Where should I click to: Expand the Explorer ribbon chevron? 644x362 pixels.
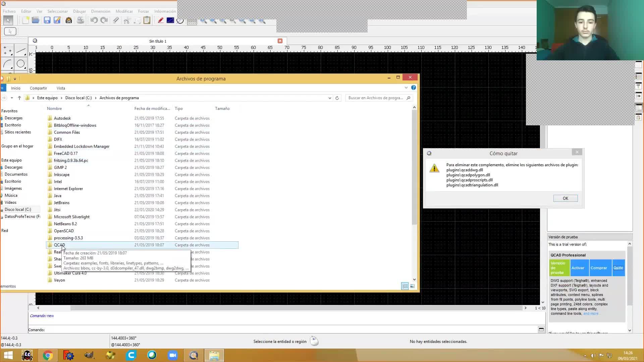(406, 88)
